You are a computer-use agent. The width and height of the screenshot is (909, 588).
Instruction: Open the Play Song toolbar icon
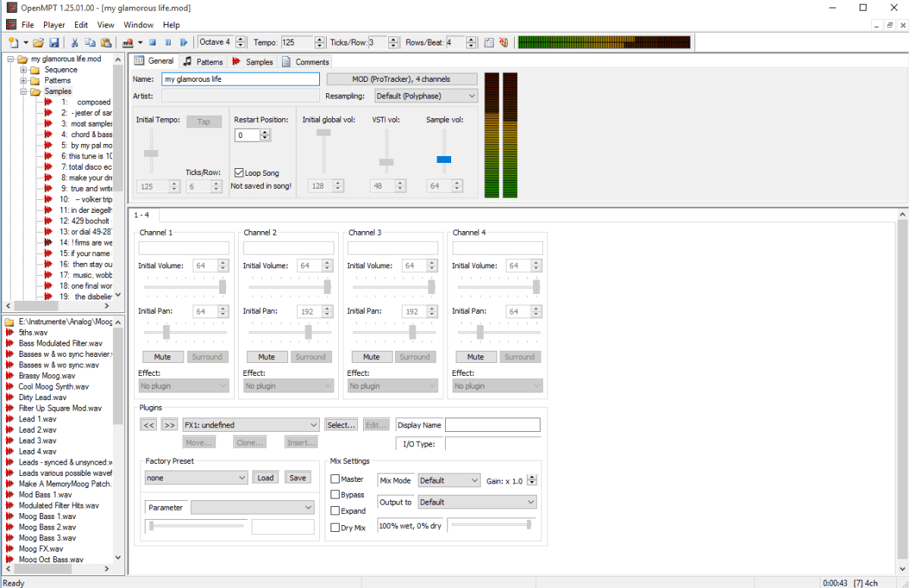click(183, 42)
